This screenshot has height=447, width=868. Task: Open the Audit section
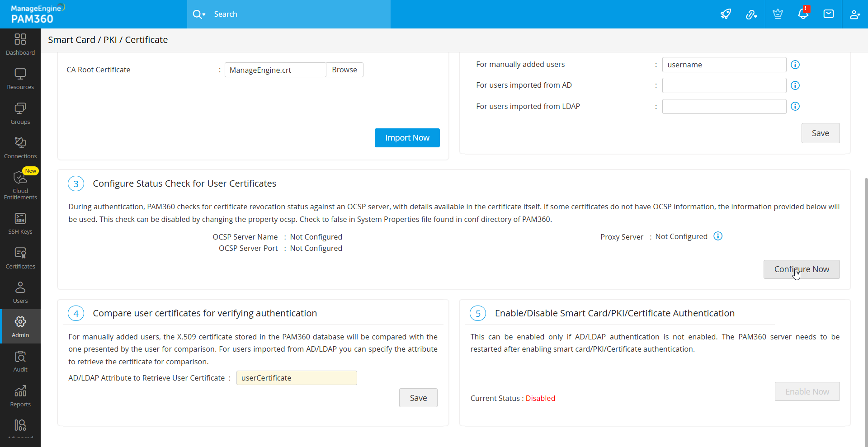20,361
